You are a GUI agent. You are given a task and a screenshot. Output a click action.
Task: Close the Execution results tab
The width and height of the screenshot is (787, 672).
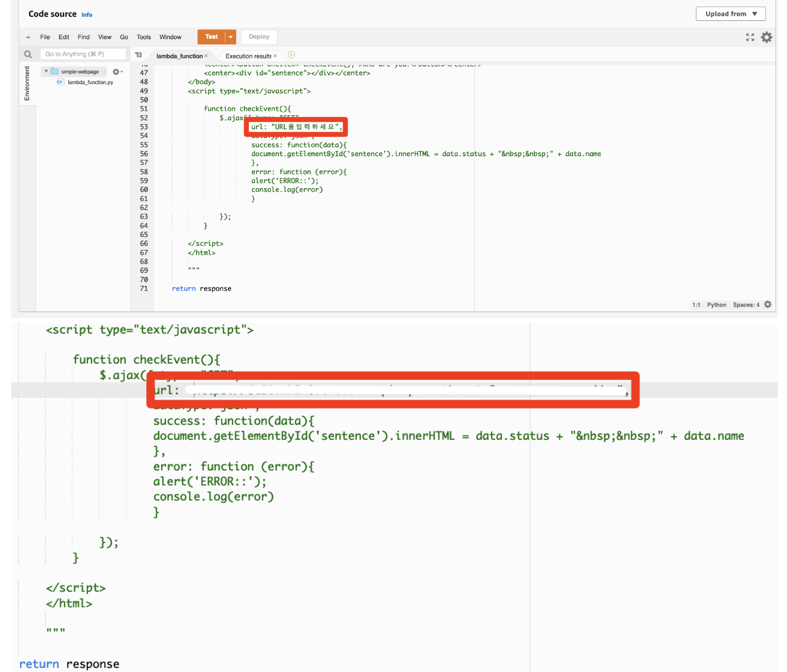click(275, 56)
